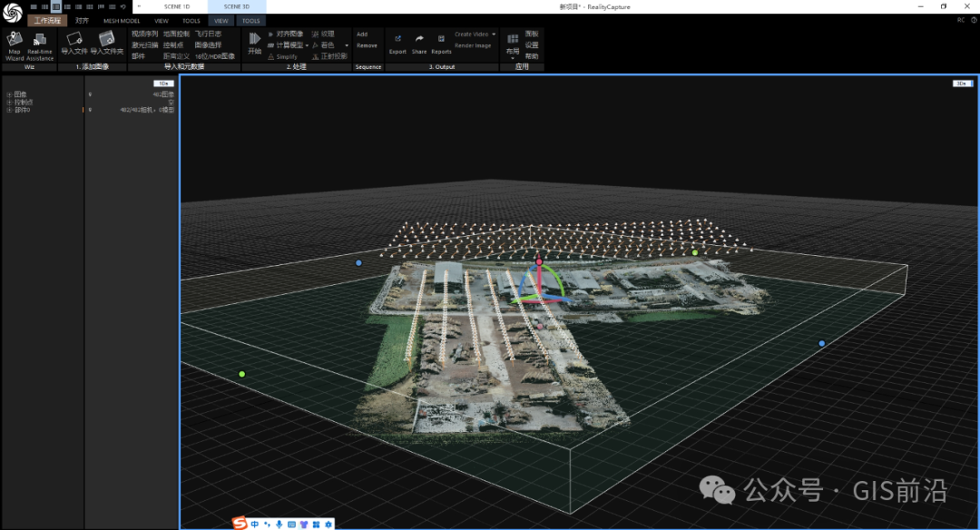Open 正射投影 ortho projection
The width and height of the screenshot is (980, 530).
point(329,56)
